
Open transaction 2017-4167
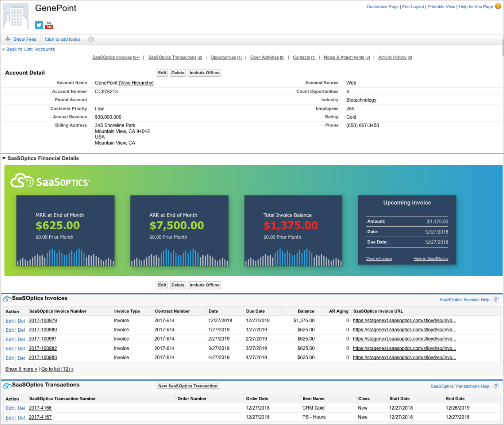(40, 417)
